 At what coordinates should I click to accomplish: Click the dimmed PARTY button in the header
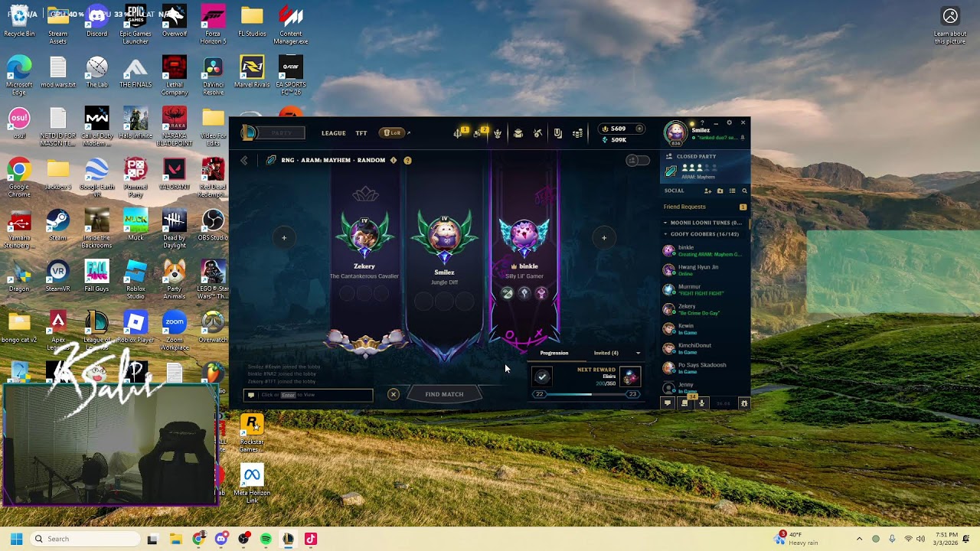[x=281, y=133]
